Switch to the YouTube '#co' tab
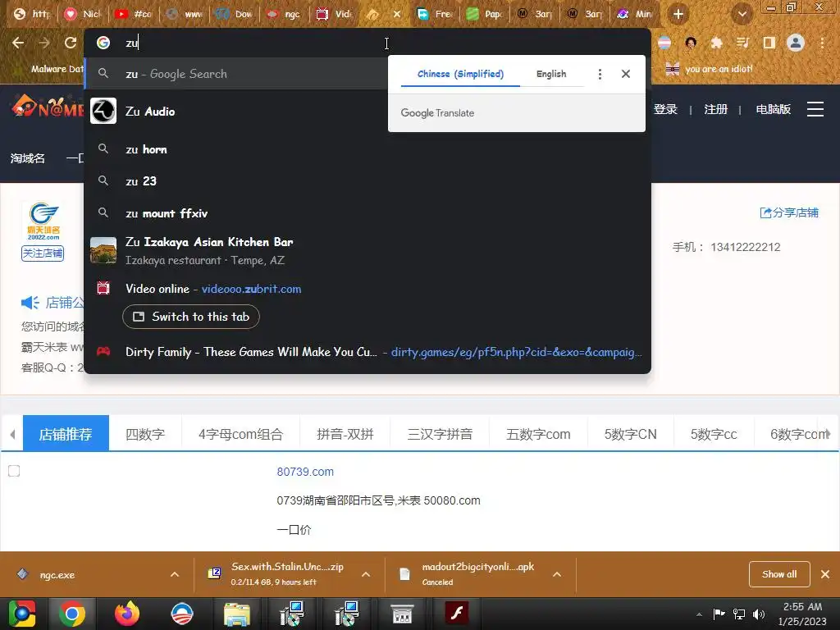 pos(134,14)
